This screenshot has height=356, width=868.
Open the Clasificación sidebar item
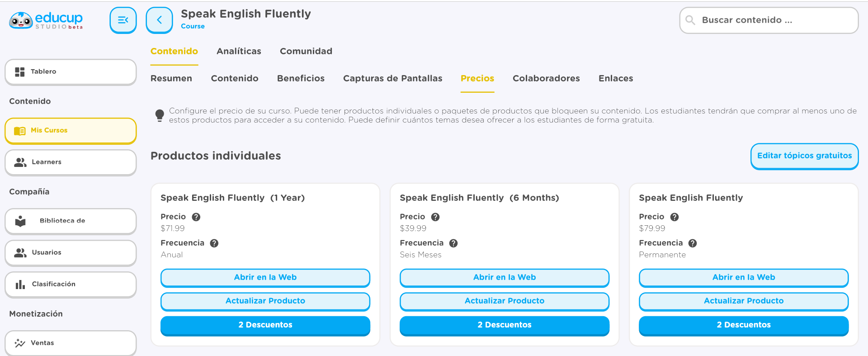click(x=71, y=284)
